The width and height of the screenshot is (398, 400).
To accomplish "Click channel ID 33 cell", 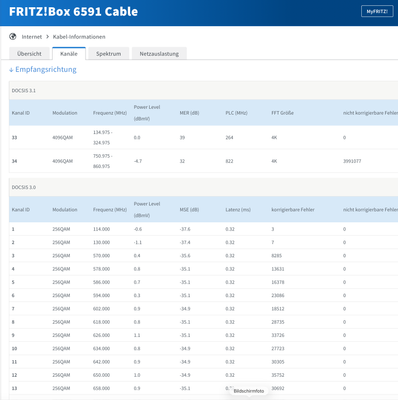I will (14, 137).
